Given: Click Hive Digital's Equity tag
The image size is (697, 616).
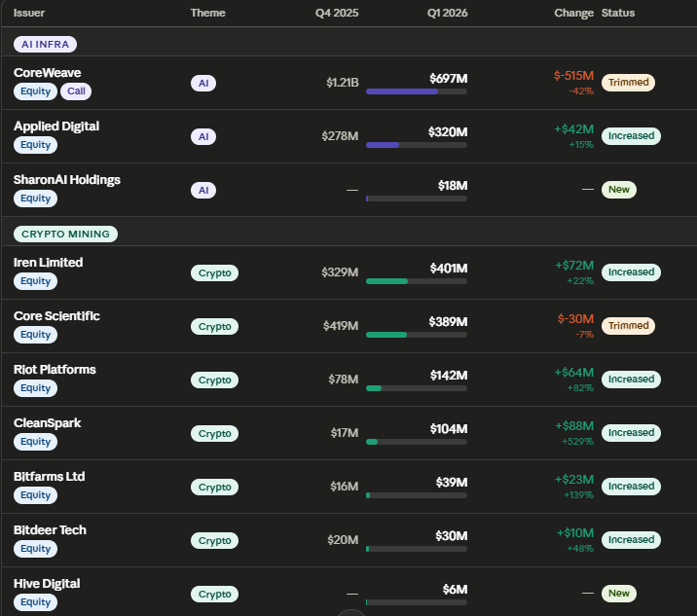Looking at the screenshot, I should coord(36,602).
